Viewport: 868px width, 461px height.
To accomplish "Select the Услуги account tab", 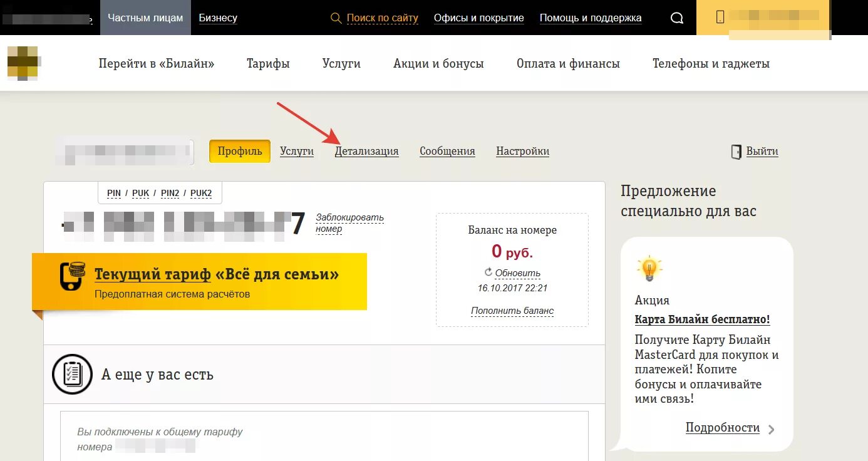I will tap(297, 152).
